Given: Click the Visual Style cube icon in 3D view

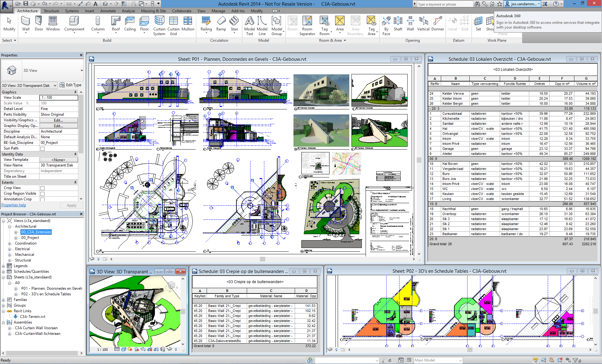Looking at the screenshot, I should [124, 349].
